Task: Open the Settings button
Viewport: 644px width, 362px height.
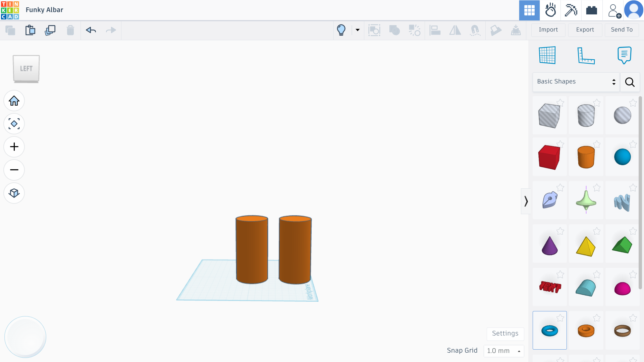Action: click(505, 334)
